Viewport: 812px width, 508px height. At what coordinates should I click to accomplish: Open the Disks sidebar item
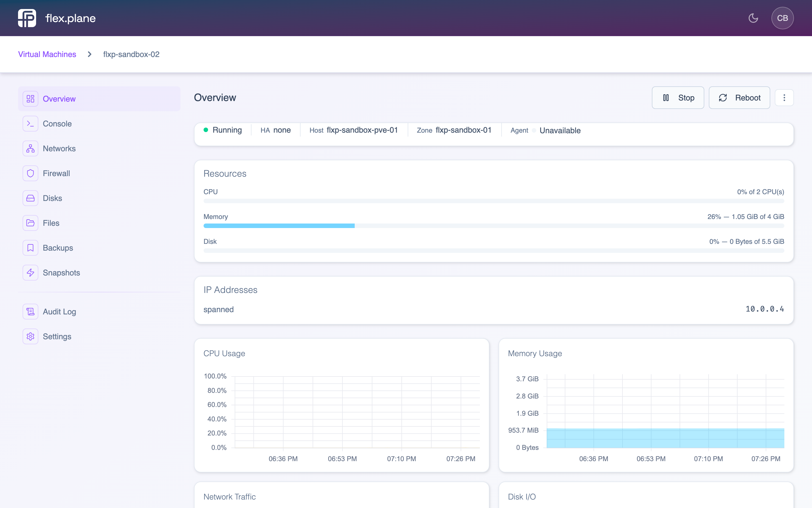[x=99, y=198]
